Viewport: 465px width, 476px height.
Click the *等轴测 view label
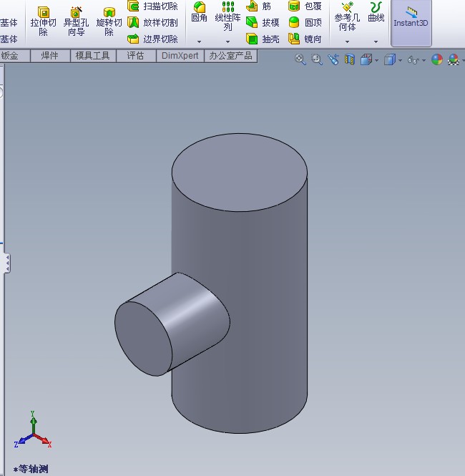click(x=31, y=469)
